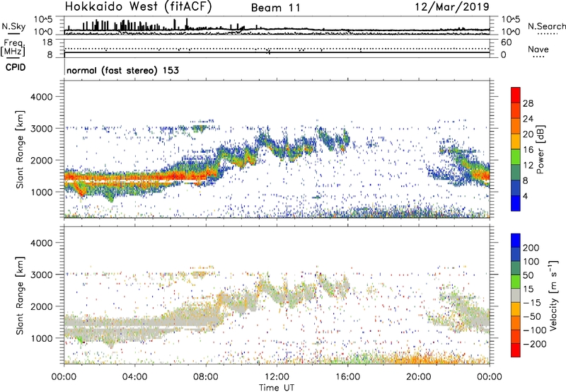Click the 'Velocity [m s-1]' colorbar label
The height and width of the screenshot is (392, 566).
pos(553,295)
